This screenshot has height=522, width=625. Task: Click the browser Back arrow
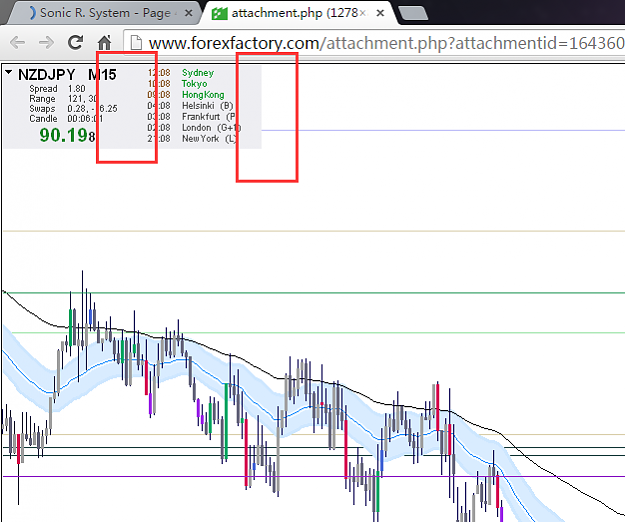17,42
